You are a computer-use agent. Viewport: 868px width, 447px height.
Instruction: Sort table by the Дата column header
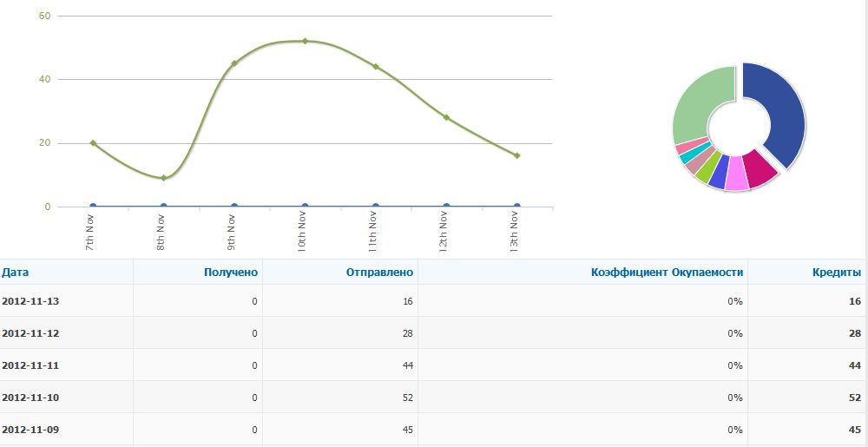16,272
